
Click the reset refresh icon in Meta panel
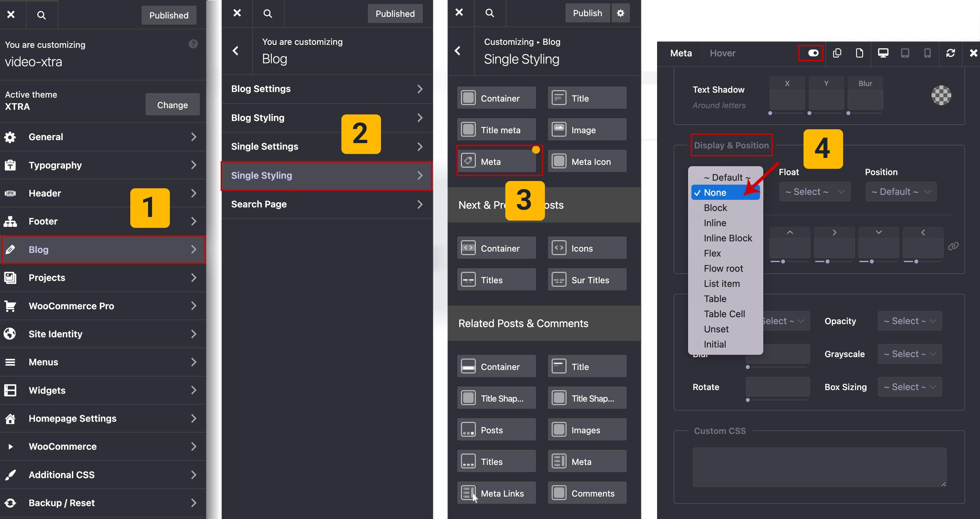pos(950,53)
